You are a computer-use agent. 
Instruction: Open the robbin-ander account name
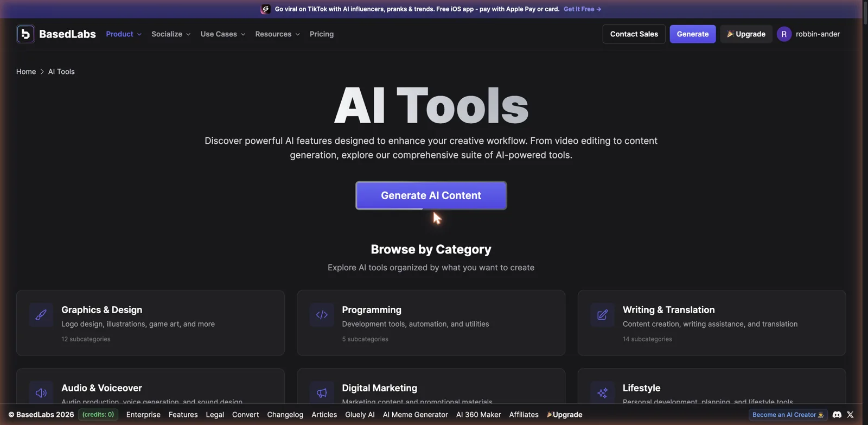click(818, 34)
